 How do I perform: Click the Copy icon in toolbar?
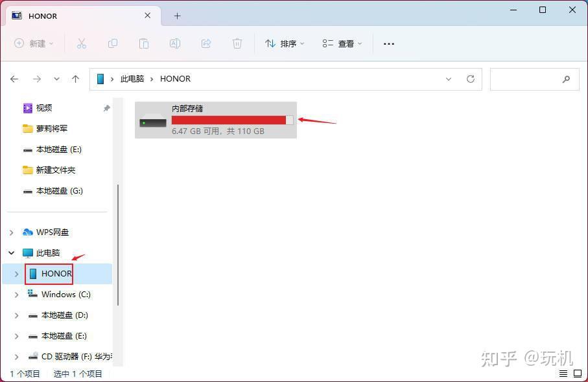pos(113,43)
